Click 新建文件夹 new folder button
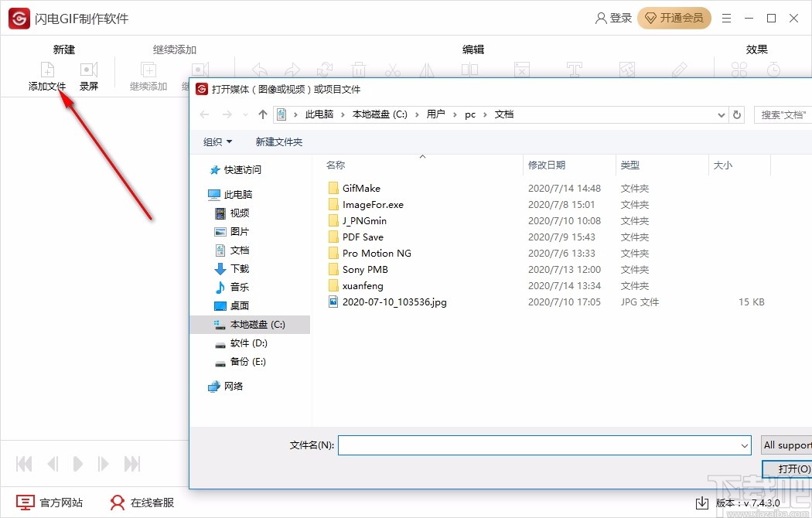Screen dimensions: 812x518 [x=278, y=141]
